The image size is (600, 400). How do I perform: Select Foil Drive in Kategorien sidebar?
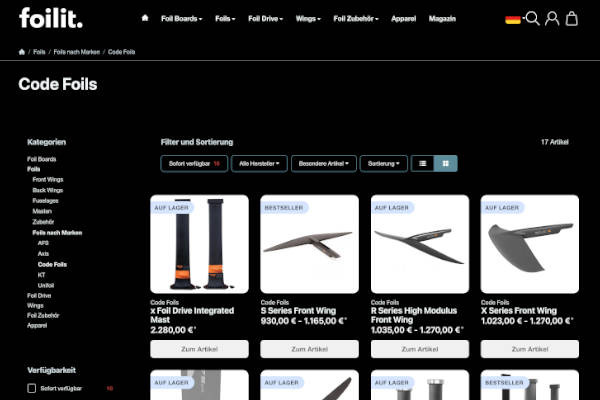coord(39,296)
